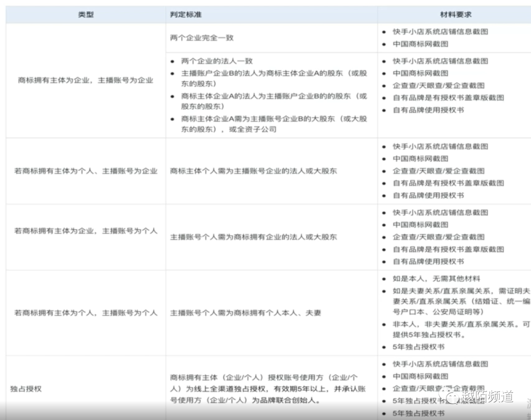The width and height of the screenshot is (531, 420).
Task: Select the 若商标拥有主体为个人，主播账号为个人 type cell
Action: [86, 313]
